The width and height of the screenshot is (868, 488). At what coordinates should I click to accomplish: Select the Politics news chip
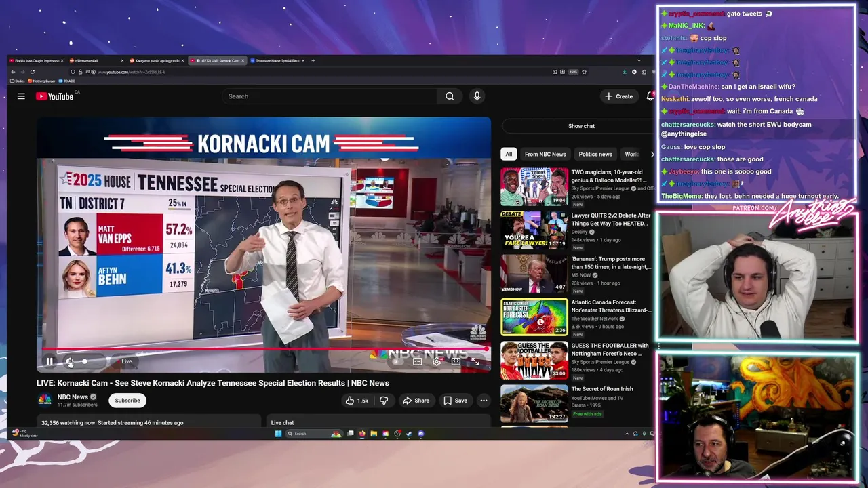click(x=595, y=154)
